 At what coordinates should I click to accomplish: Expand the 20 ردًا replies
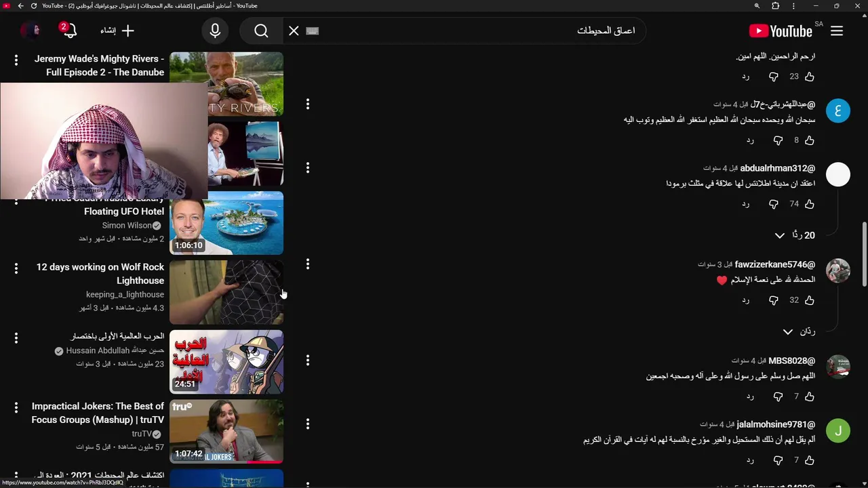click(795, 235)
